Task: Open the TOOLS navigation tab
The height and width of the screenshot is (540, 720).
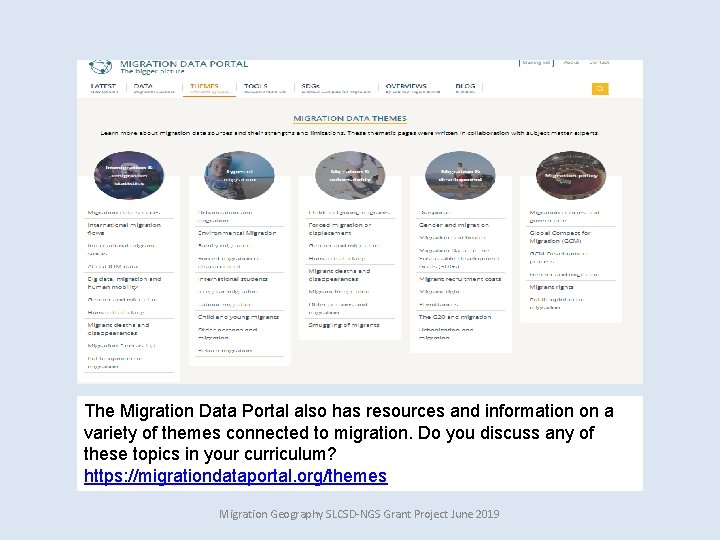Action: click(x=265, y=88)
